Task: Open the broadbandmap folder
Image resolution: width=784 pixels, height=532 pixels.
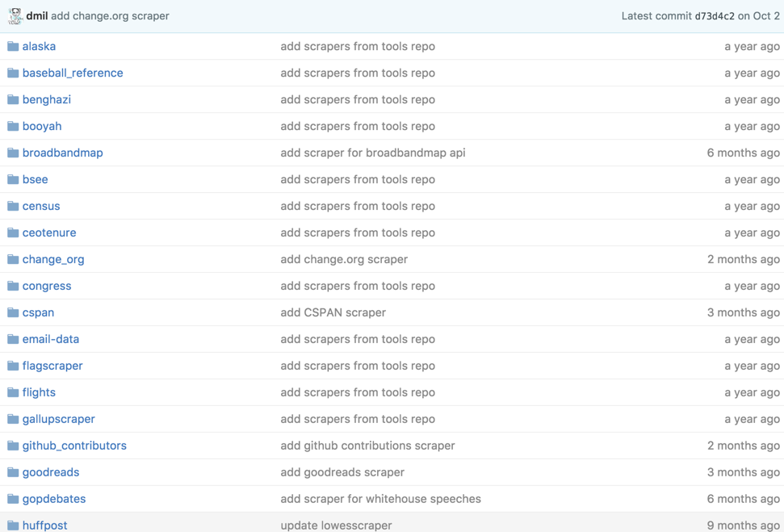Action: [x=62, y=153]
